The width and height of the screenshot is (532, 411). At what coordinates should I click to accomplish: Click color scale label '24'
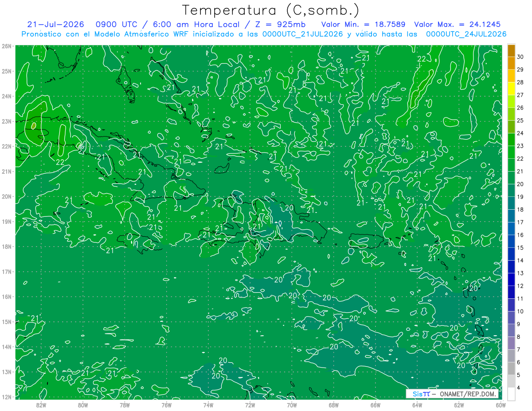click(520, 133)
